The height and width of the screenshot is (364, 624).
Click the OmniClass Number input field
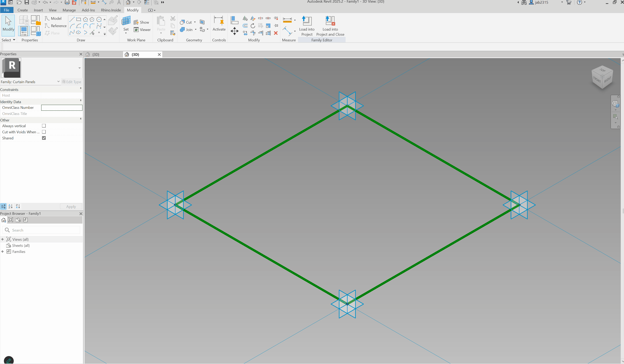tap(62, 108)
